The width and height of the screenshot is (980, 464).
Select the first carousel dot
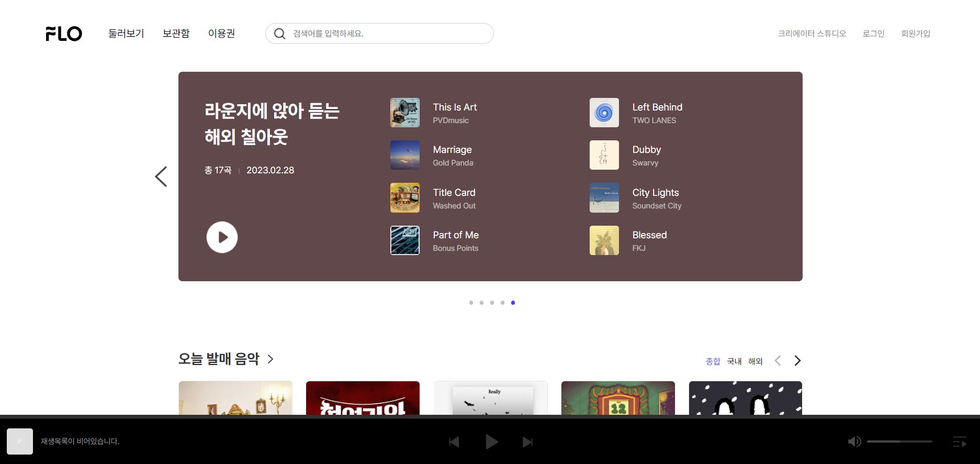point(471,303)
